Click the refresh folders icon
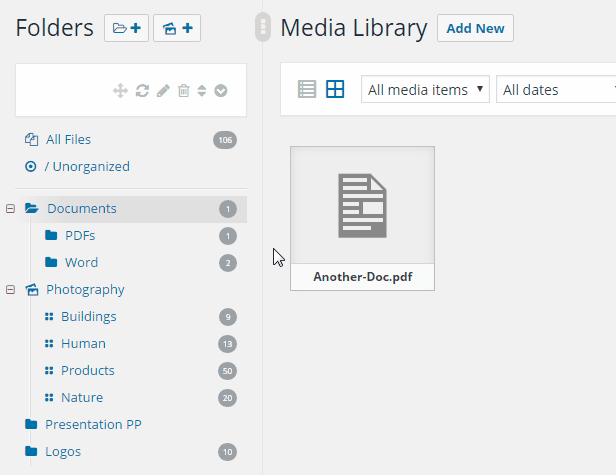This screenshot has width=616, height=475. [x=142, y=91]
